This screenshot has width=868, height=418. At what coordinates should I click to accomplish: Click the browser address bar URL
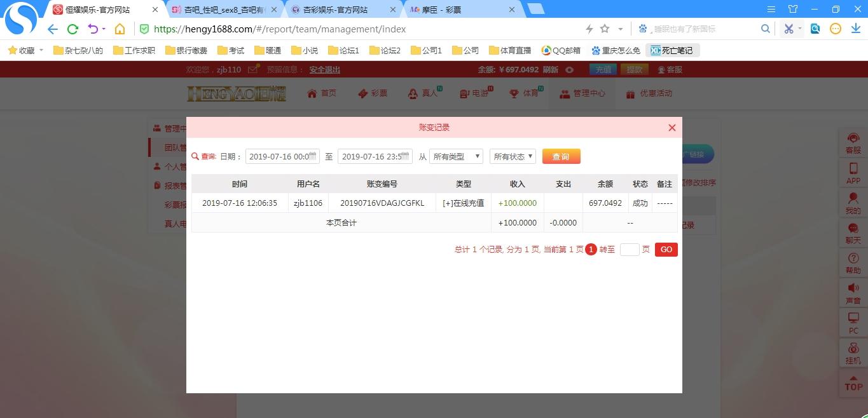[x=280, y=29]
